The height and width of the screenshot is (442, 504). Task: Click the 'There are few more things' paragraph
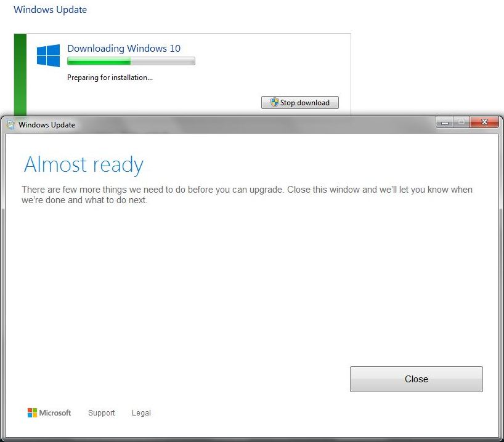pyautogui.click(x=247, y=195)
